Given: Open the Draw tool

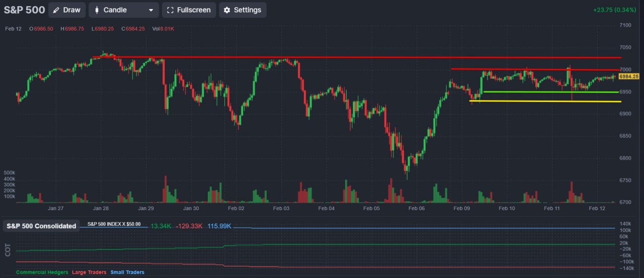Looking at the screenshot, I should [x=67, y=10].
